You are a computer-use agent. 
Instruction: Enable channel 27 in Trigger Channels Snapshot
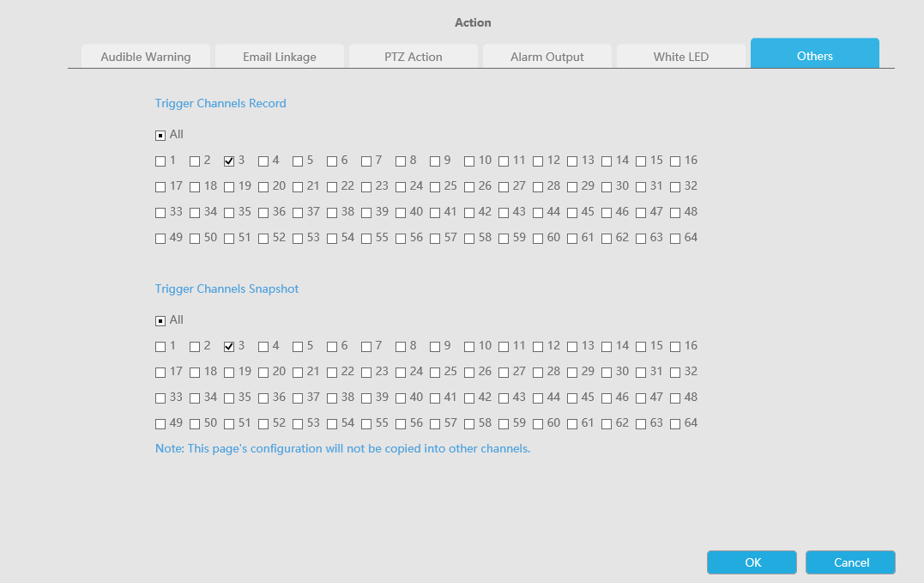[x=504, y=373]
